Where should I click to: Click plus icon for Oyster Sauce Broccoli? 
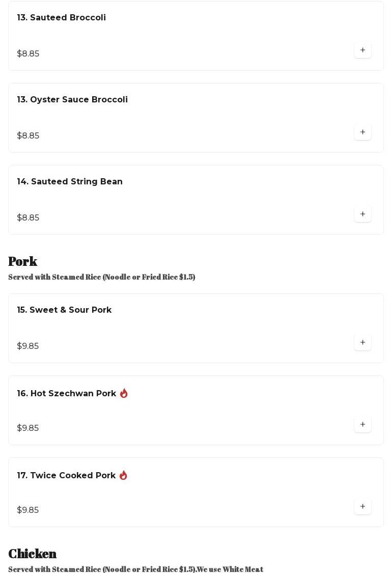click(362, 132)
